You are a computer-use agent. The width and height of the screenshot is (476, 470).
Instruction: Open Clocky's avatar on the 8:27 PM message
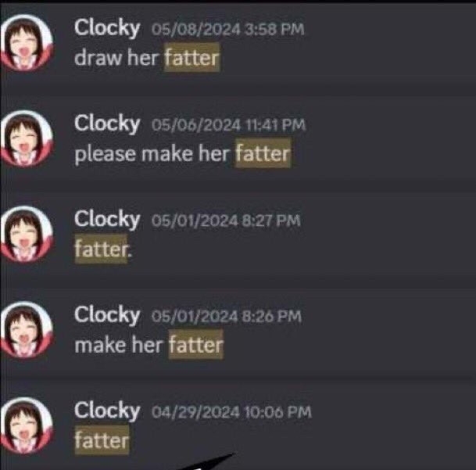pos(27,235)
